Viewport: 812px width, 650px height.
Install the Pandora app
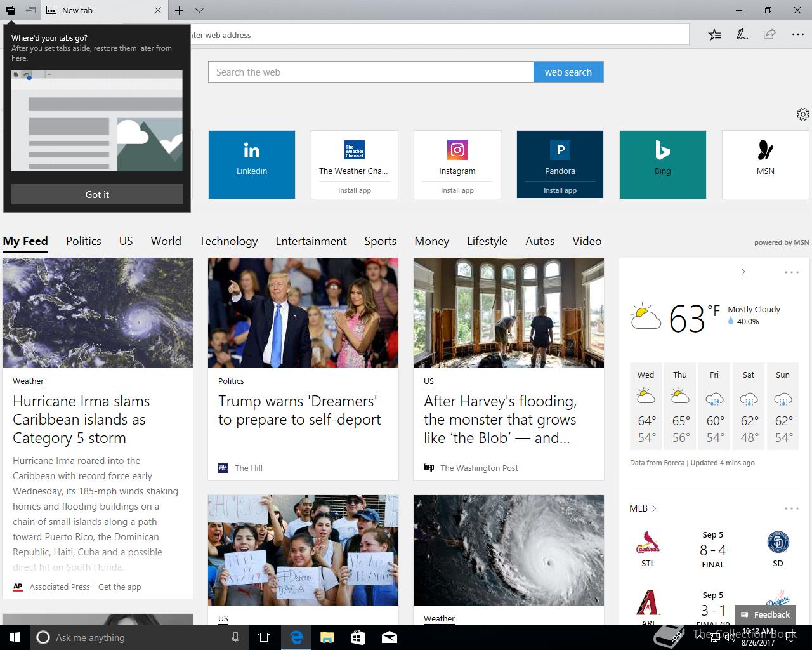tap(560, 190)
